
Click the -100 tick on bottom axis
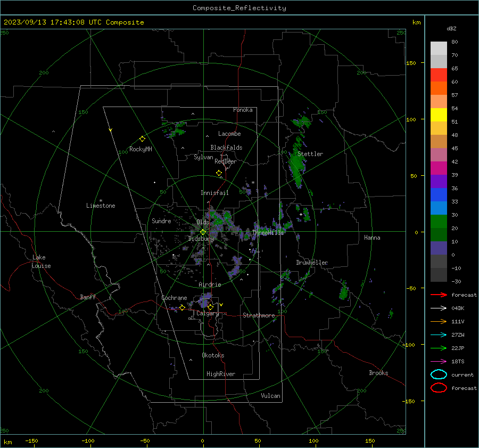[88, 441]
